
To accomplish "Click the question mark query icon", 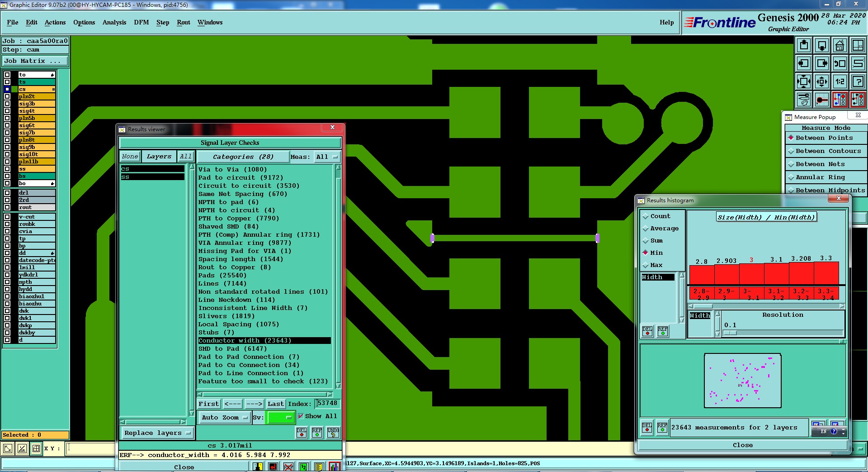I will 858,81.
